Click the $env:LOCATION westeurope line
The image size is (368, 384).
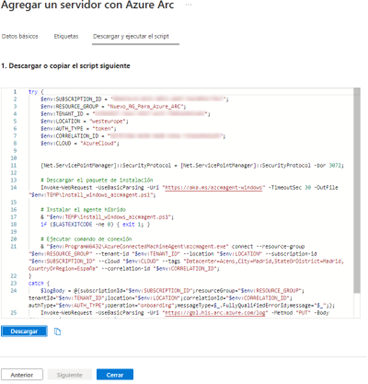tap(84, 121)
